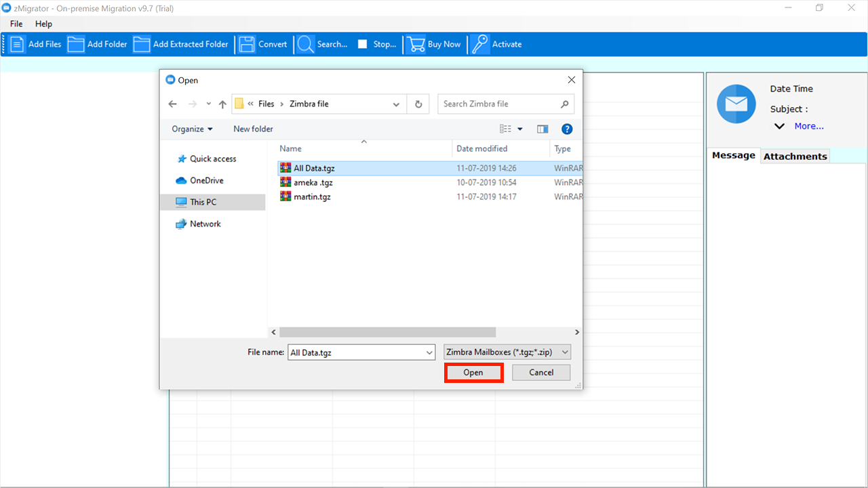Screen dimensions: 868x488
Task: Cancel the Open dialog
Action: click(x=541, y=373)
